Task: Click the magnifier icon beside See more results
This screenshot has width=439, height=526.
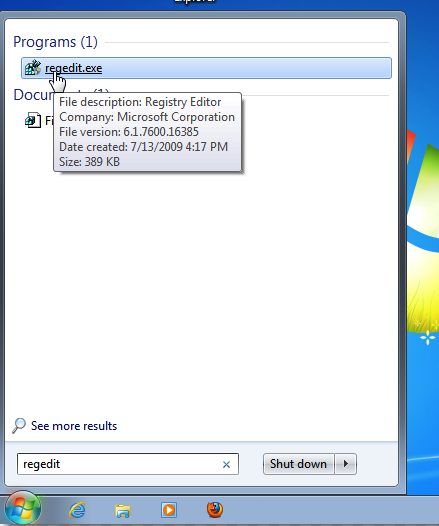Action: click(18, 426)
